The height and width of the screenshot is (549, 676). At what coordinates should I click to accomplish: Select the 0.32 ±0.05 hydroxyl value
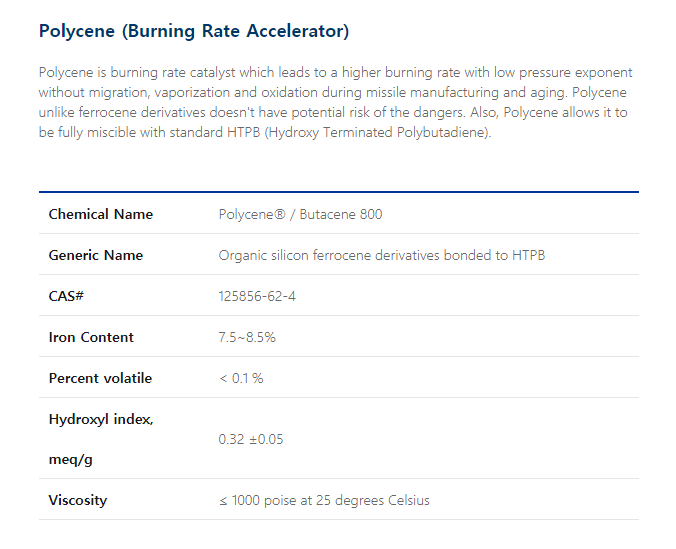coord(252,439)
